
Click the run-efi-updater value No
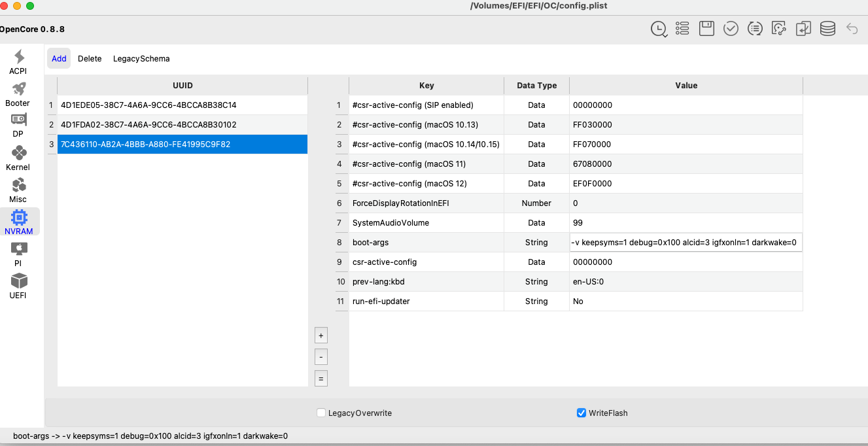(x=686, y=301)
